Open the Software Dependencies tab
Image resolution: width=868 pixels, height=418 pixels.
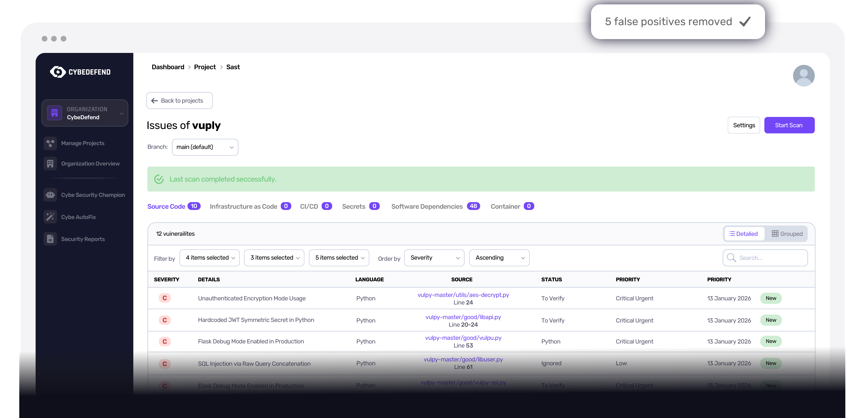427,206
